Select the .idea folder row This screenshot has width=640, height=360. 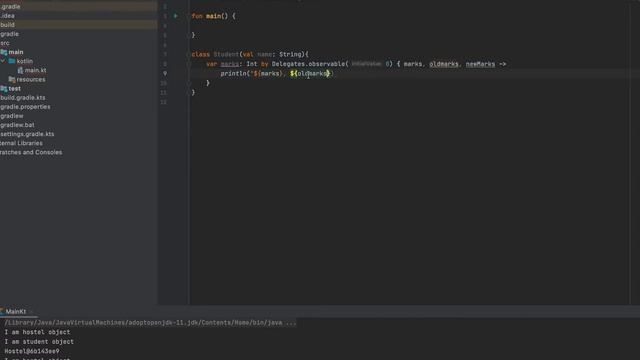78,16
